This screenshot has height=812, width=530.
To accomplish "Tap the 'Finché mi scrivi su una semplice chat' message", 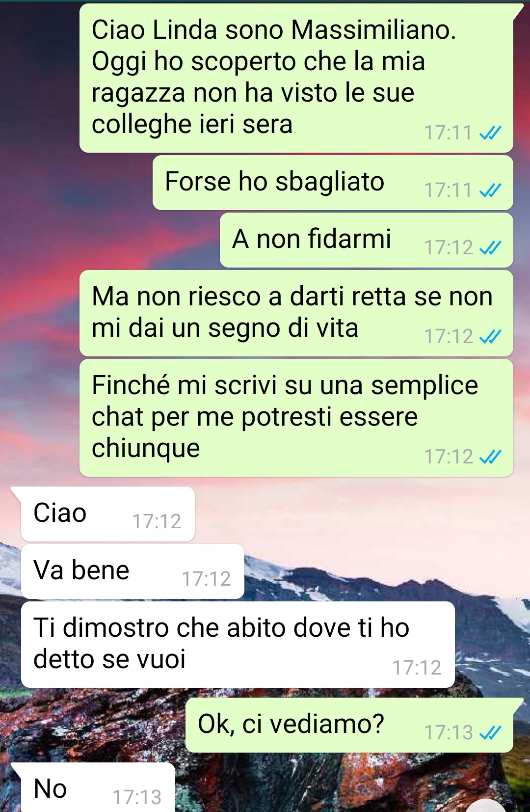I will [296, 418].
